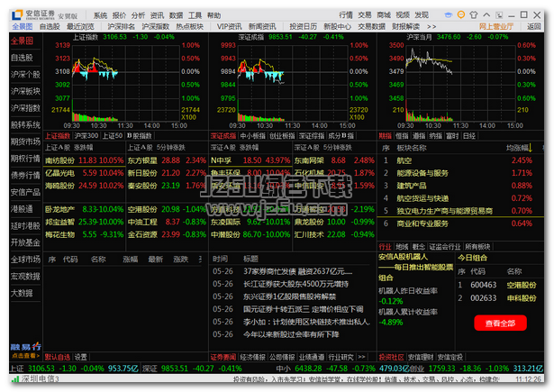The width and height of the screenshot is (554, 392).
Task: Click the 上证指数 intraday chart
Action: [125, 84]
